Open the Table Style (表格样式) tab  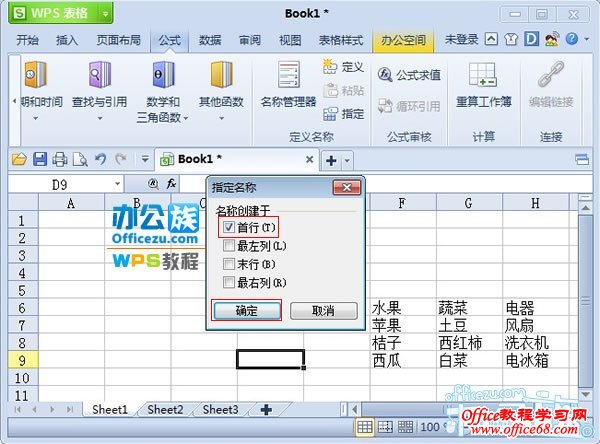341,40
